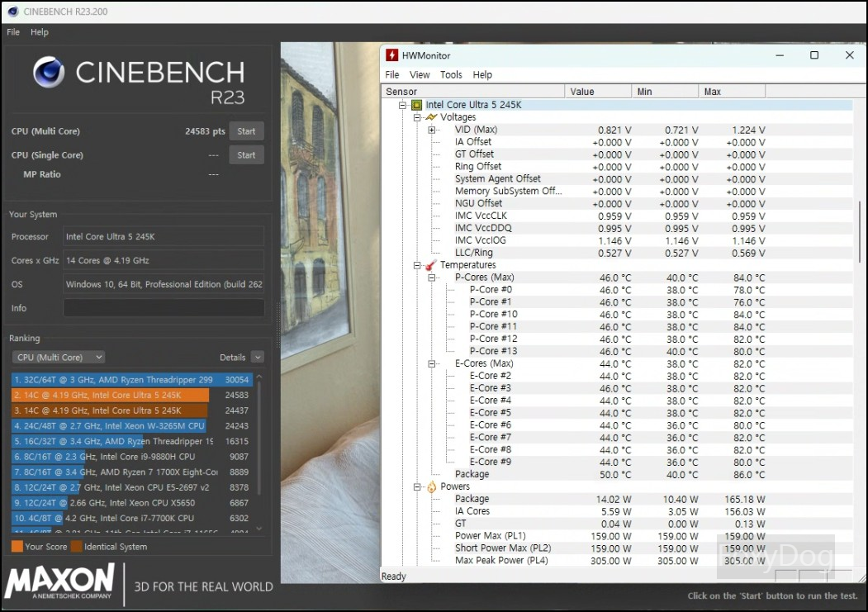Select the IA Offset voltage row

pyautogui.click(x=617, y=142)
